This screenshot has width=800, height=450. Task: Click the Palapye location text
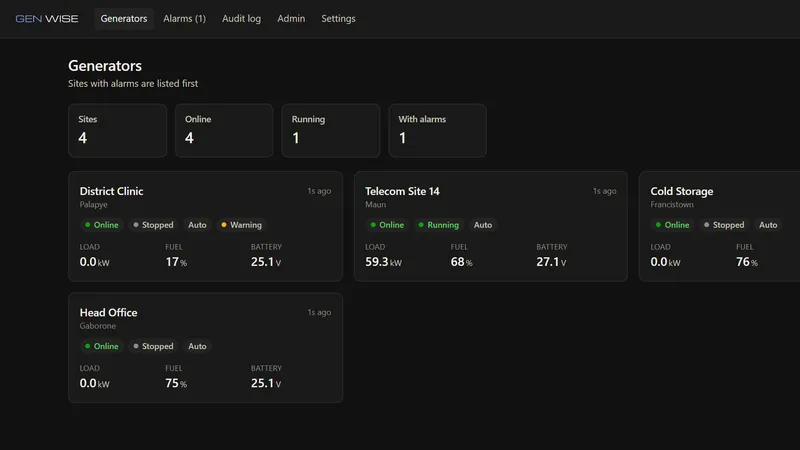coord(93,205)
